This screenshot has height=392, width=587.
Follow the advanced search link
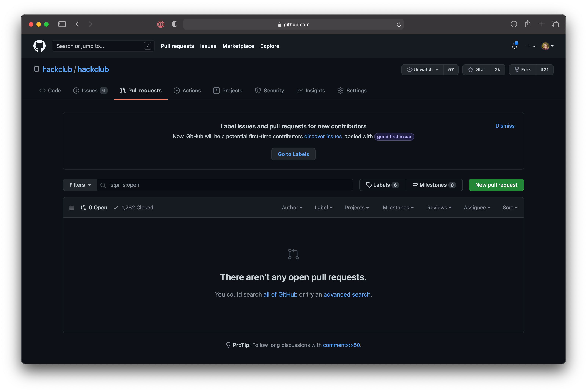[x=347, y=294]
